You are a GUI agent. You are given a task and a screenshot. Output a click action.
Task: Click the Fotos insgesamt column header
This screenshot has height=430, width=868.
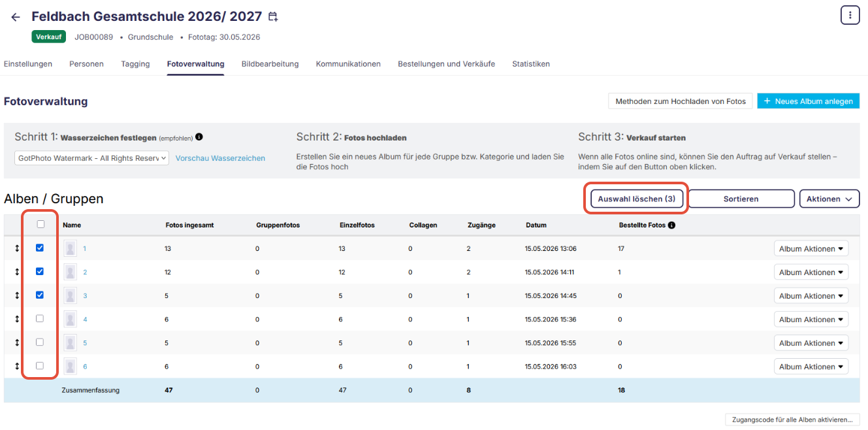(x=189, y=225)
